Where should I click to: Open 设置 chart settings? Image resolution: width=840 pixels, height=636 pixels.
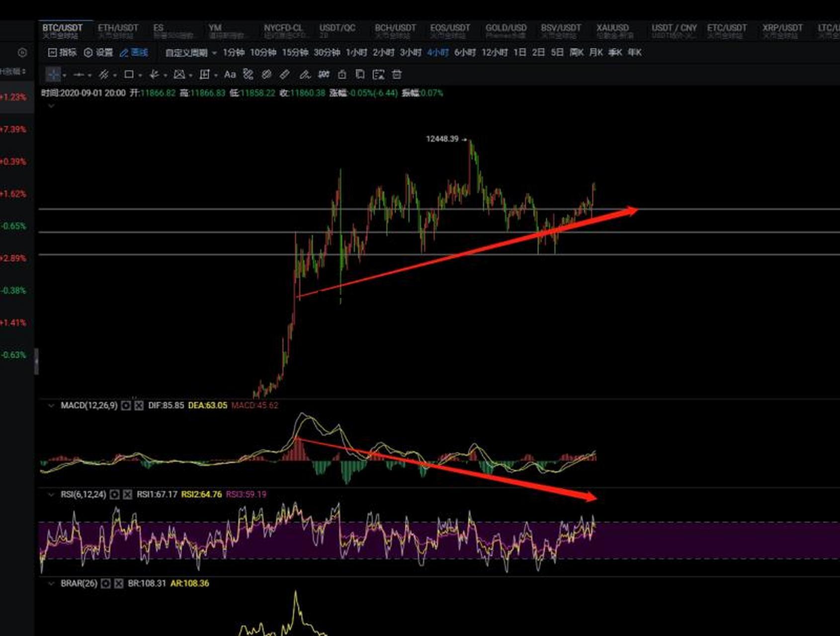[98, 53]
